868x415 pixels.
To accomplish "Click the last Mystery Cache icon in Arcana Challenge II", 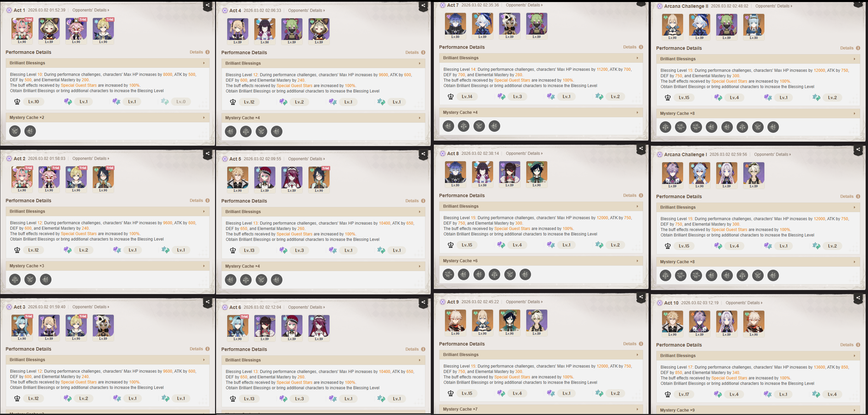I will pyautogui.click(x=773, y=127).
